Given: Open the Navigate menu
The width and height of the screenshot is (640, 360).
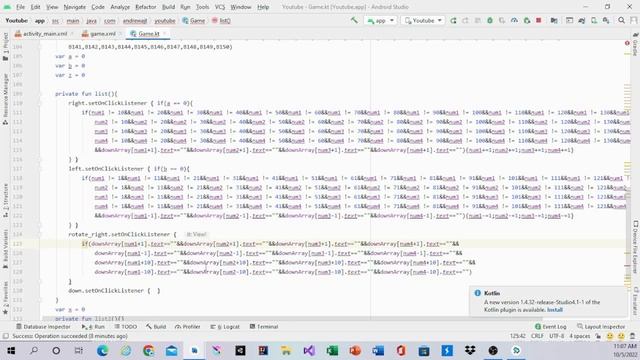Looking at the screenshot, I should point(75,7).
